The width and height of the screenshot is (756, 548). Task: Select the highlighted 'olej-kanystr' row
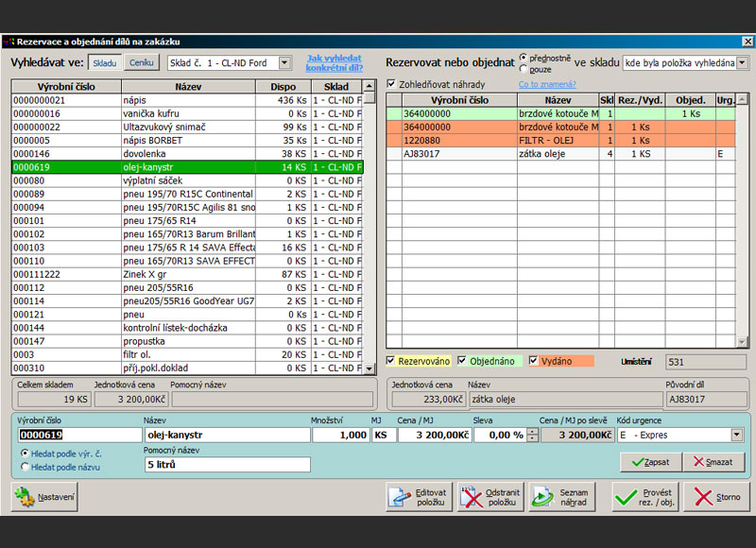[187, 167]
